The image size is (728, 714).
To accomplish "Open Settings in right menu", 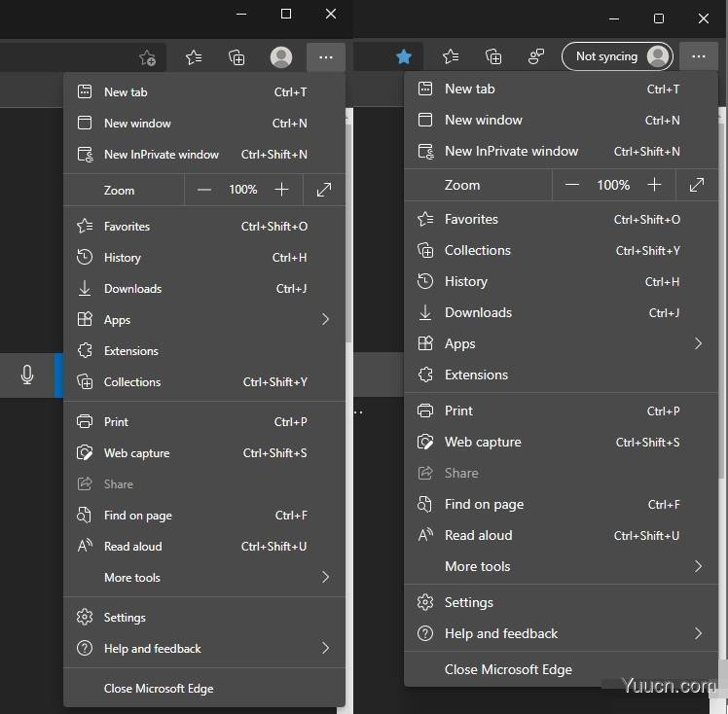I will [x=562, y=602].
